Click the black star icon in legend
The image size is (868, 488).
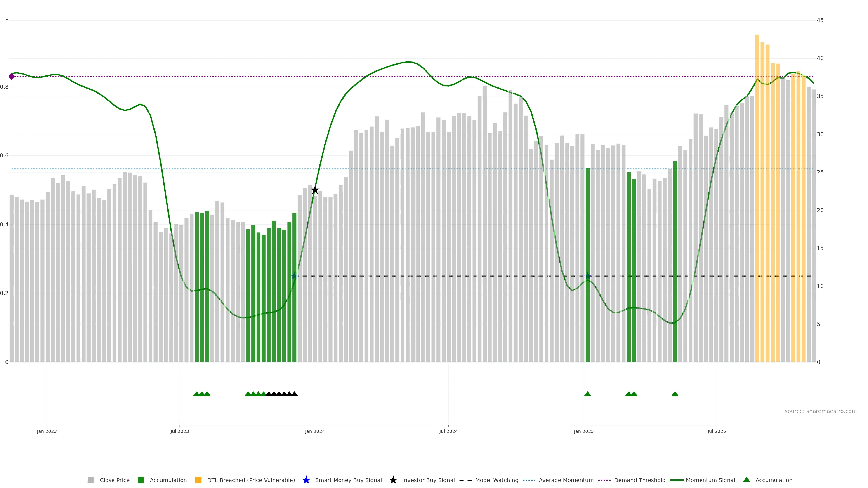coord(393,480)
